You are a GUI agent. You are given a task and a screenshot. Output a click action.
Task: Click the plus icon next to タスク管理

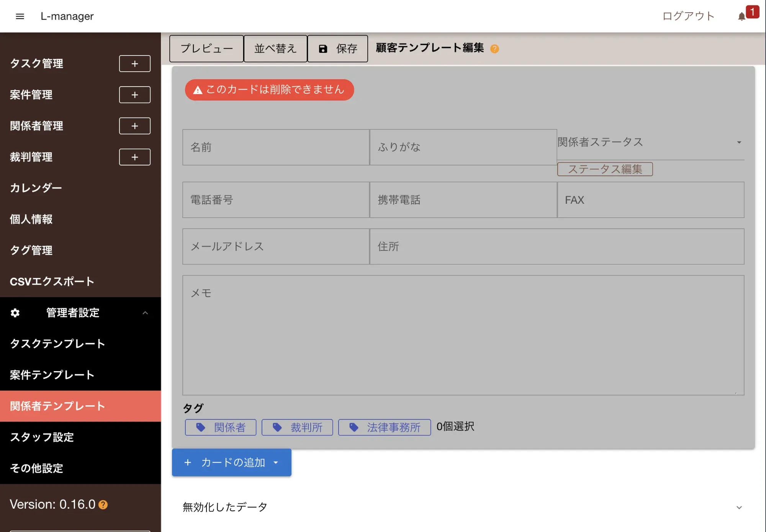134,64
